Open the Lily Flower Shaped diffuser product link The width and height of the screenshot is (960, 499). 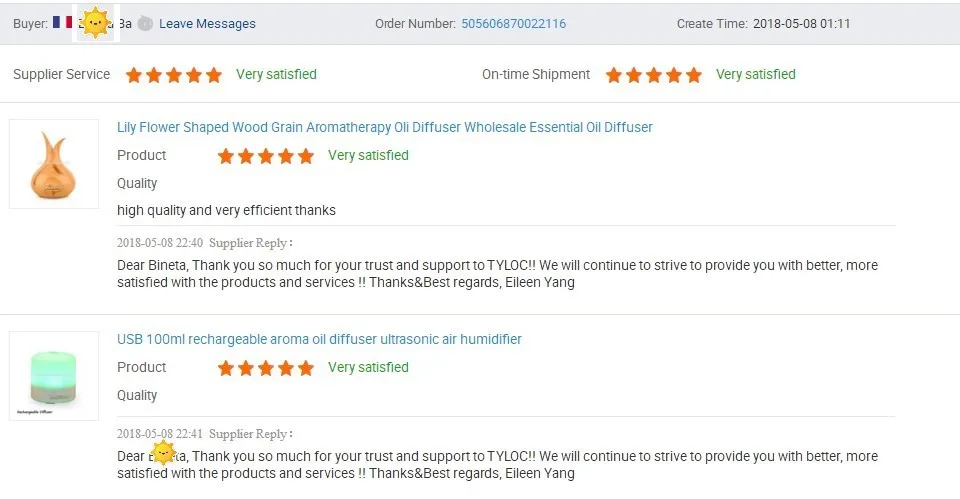pos(384,127)
